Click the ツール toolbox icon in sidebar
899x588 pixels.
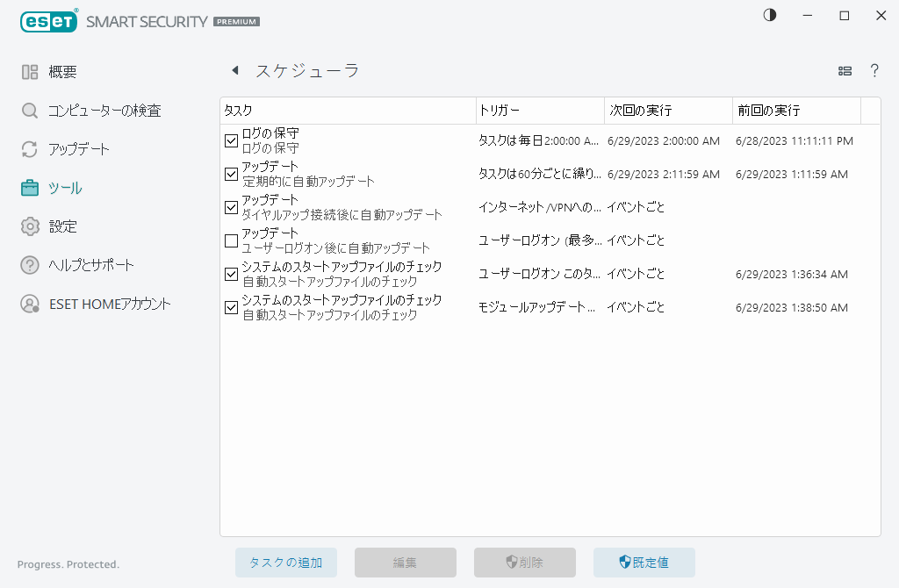29,187
